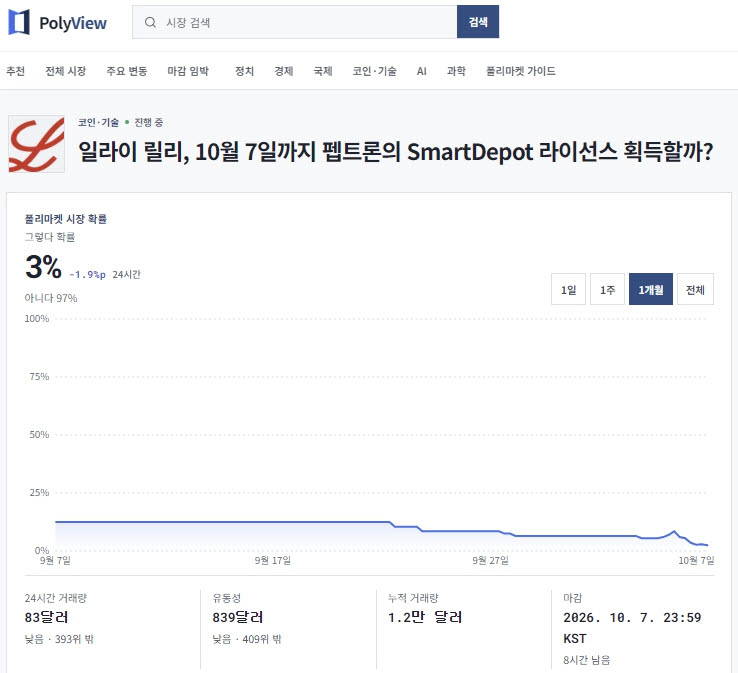
Task: Select the 1개월 chart range
Action: coord(650,289)
